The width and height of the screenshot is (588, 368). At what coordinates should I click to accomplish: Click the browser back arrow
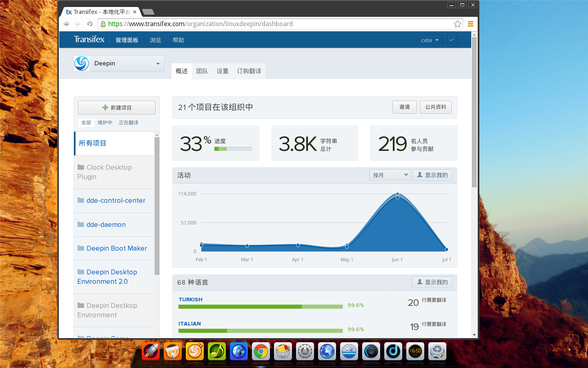(66, 24)
